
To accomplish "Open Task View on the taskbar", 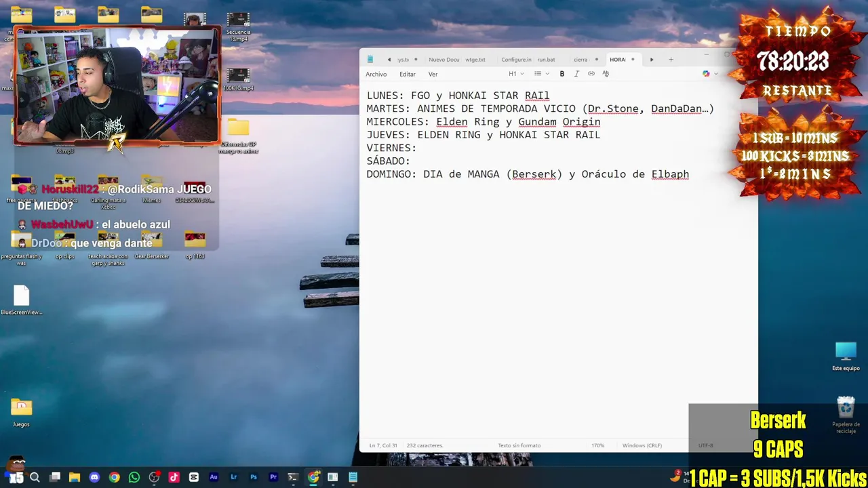I will coord(55,477).
